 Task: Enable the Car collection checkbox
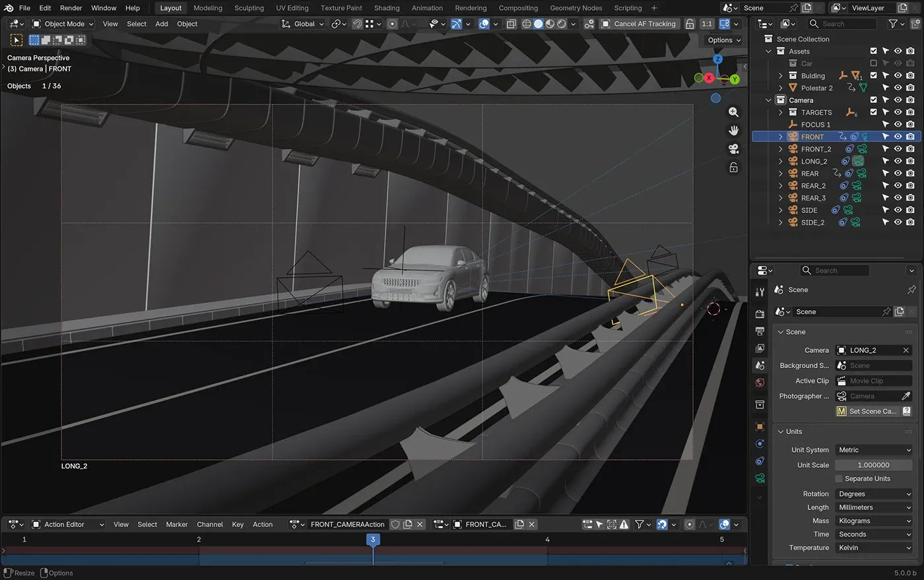click(x=873, y=63)
